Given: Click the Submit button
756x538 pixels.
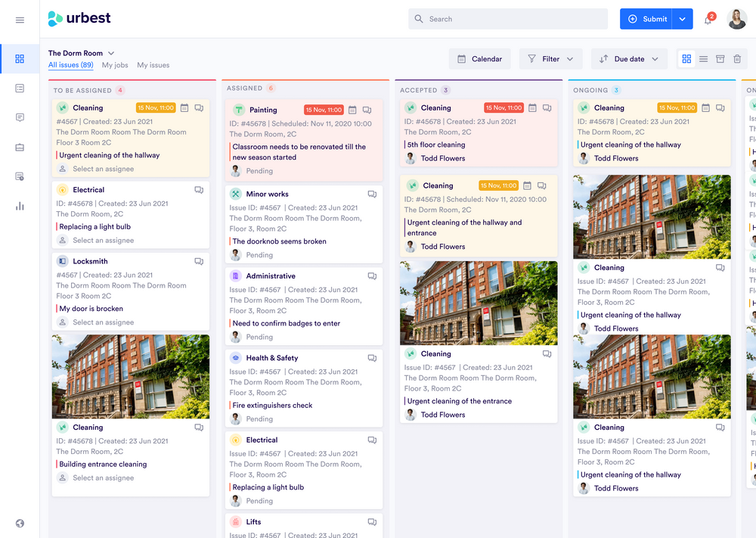Looking at the screenshot, I should (652, 18).
